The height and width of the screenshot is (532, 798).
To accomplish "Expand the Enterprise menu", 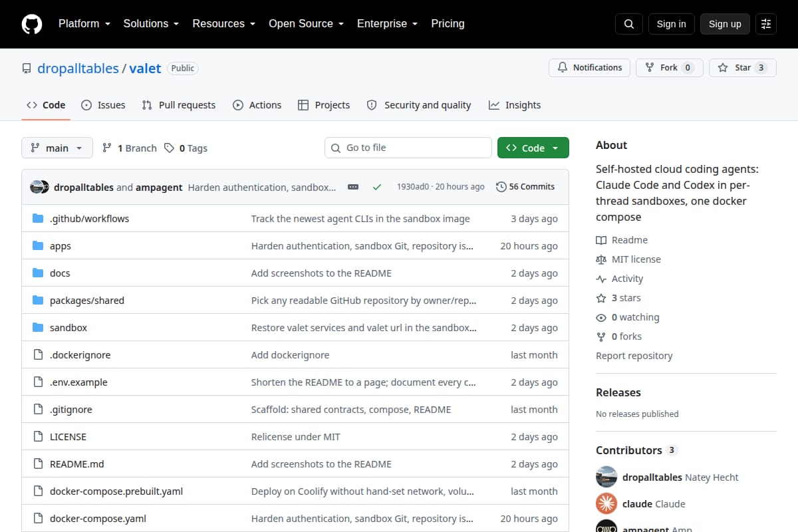I will click(387, 24).
